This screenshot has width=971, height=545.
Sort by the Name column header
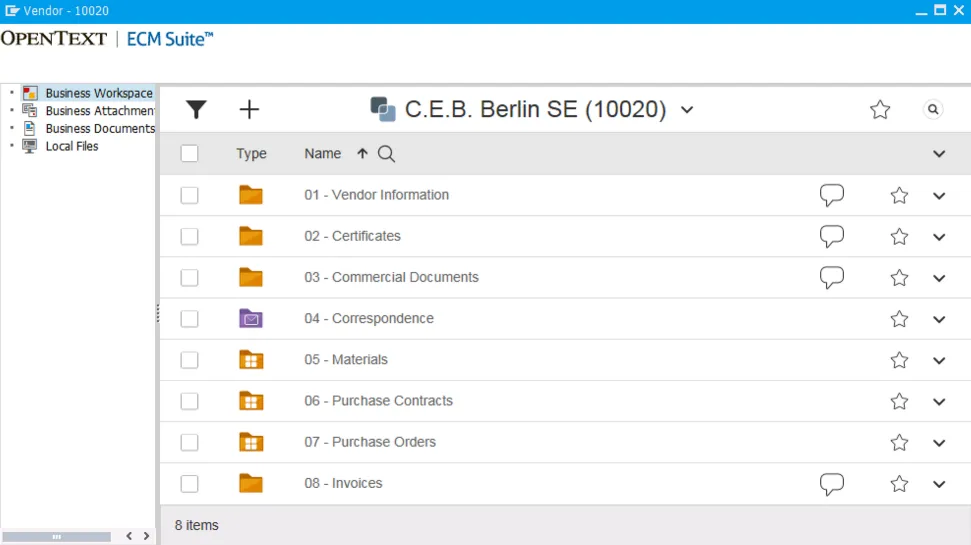pyautogui.click(x=323, y=154)
